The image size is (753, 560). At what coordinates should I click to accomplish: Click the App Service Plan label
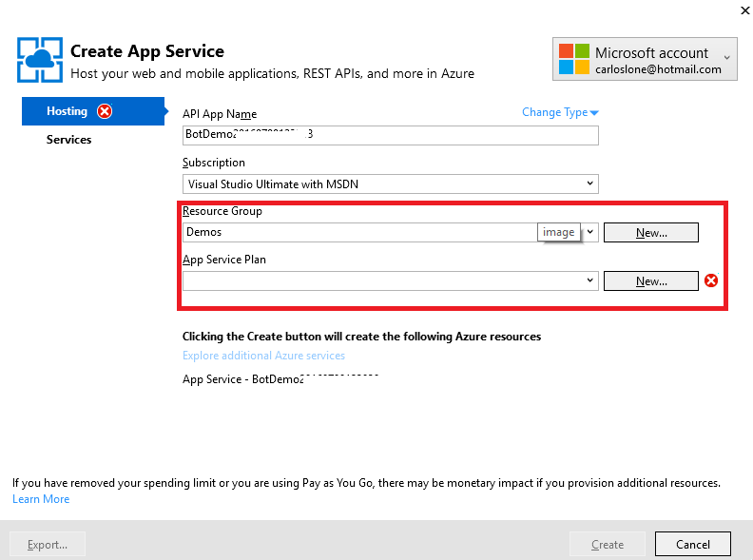(224, 260)
